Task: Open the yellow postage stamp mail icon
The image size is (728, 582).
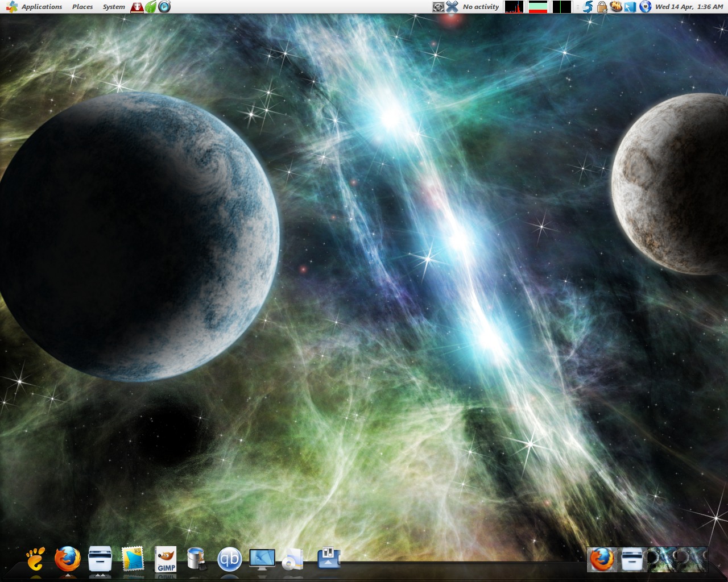Action: click(133, 559)
